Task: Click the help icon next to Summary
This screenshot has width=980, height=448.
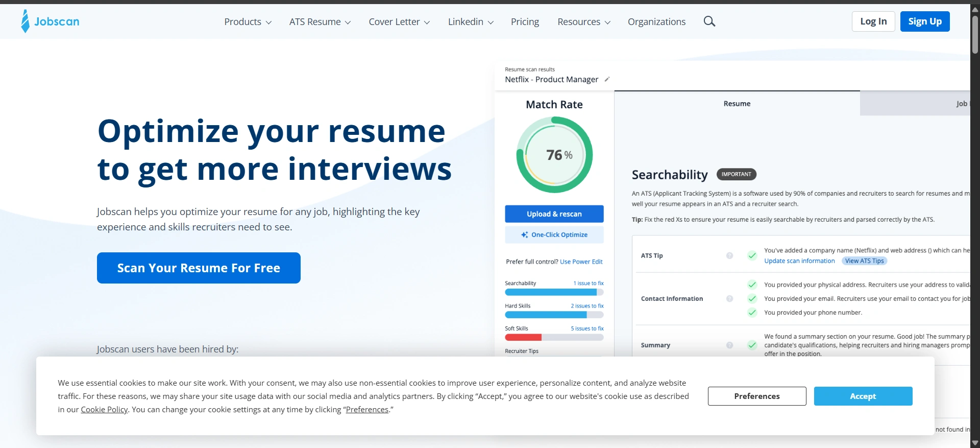Action: 729,345
